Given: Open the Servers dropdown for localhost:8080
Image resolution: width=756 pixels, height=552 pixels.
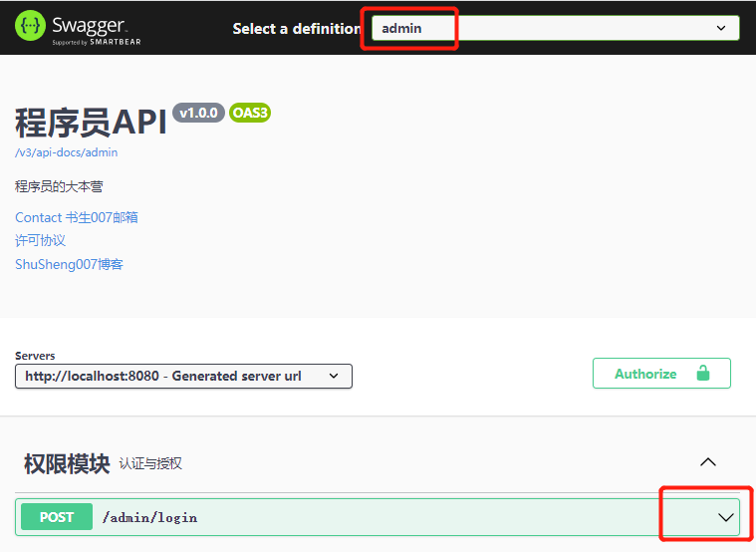Looking at the screenshot, I should (183, 376).
